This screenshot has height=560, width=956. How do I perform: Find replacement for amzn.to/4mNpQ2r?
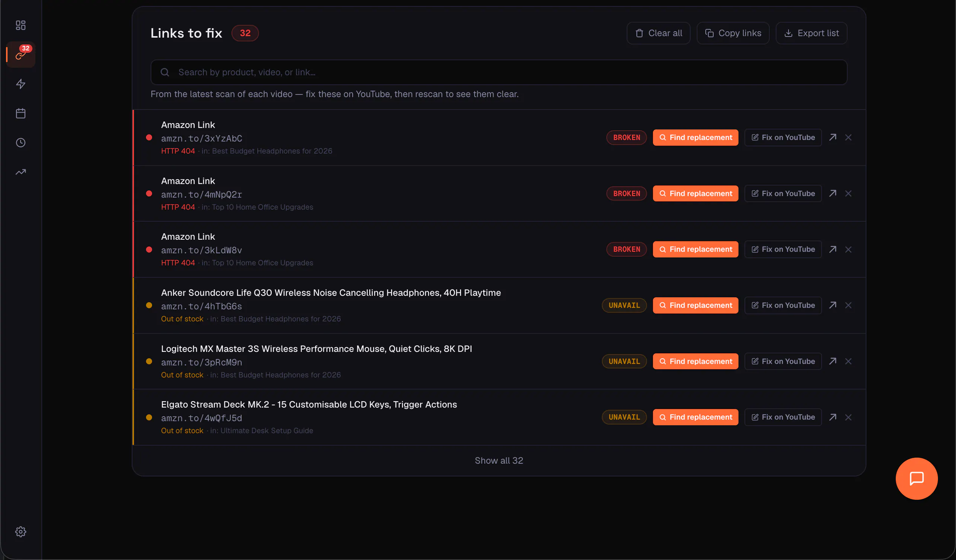pyautogui.click(x=696, y=193)
